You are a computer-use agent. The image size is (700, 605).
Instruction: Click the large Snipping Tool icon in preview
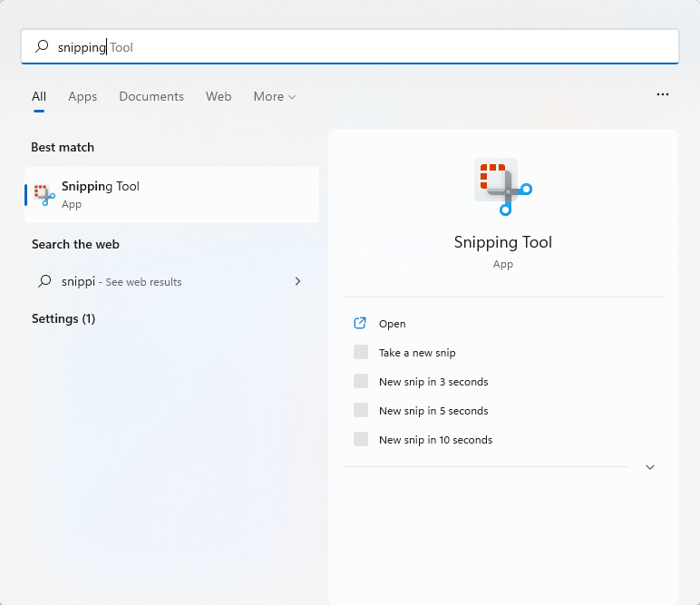click(503, 187)
